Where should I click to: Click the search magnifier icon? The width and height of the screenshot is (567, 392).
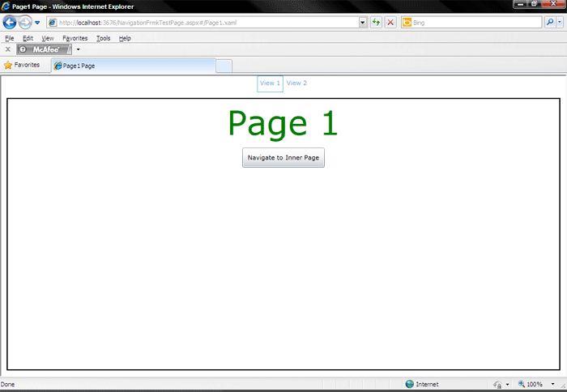click(x=550, y=23)
